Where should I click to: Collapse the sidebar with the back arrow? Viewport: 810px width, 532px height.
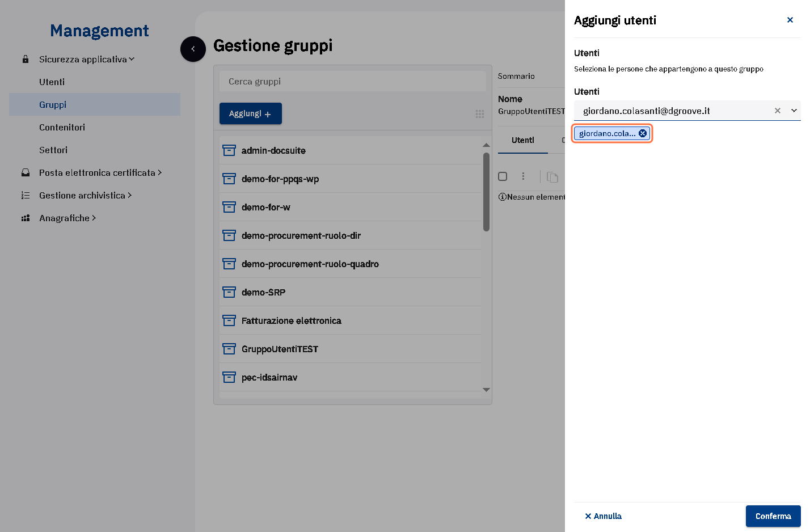click(193, 49)
